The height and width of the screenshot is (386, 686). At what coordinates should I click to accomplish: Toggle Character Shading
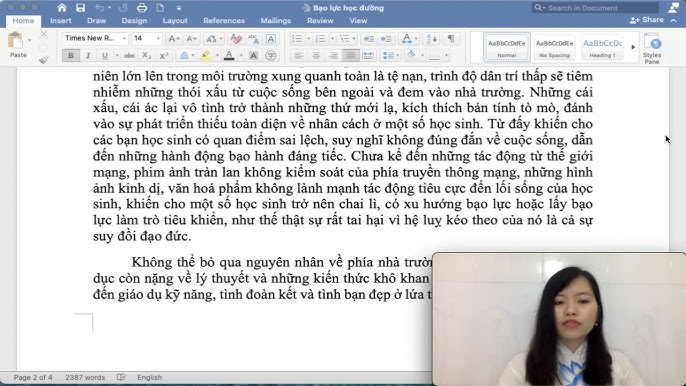(253, 56)
